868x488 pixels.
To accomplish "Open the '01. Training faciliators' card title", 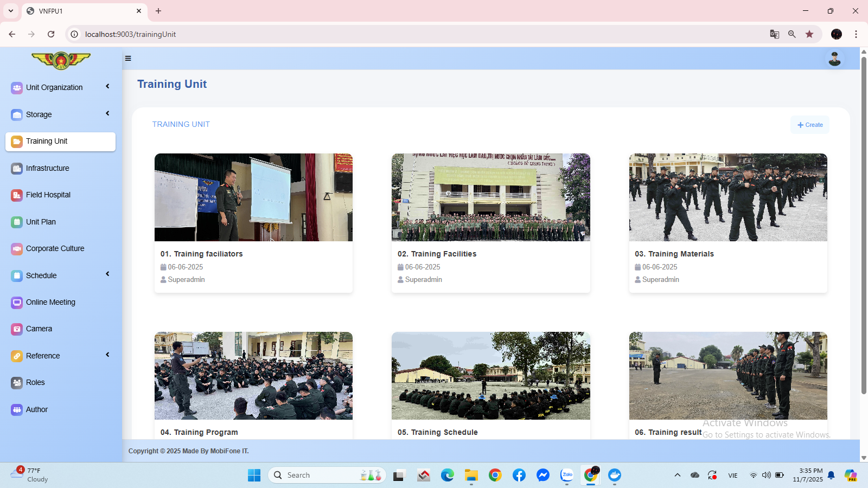I will (x=201, y=254).
